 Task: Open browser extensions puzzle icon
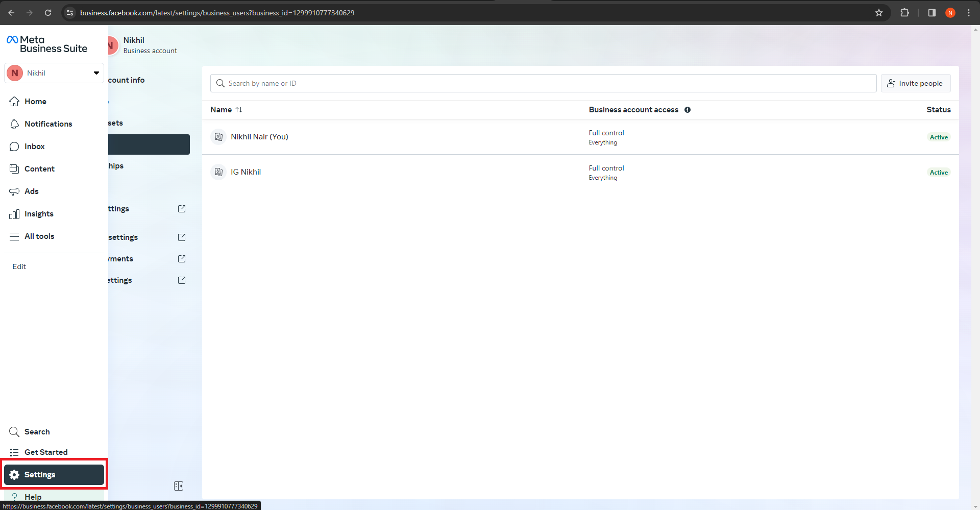(x=904, y=13)
